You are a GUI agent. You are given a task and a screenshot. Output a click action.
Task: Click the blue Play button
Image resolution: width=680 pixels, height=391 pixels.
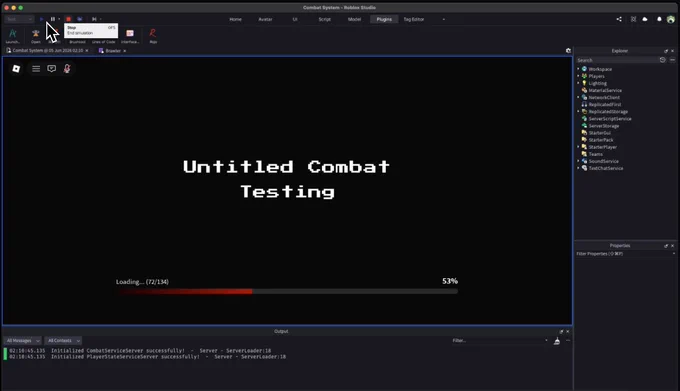tap(42, 19)
